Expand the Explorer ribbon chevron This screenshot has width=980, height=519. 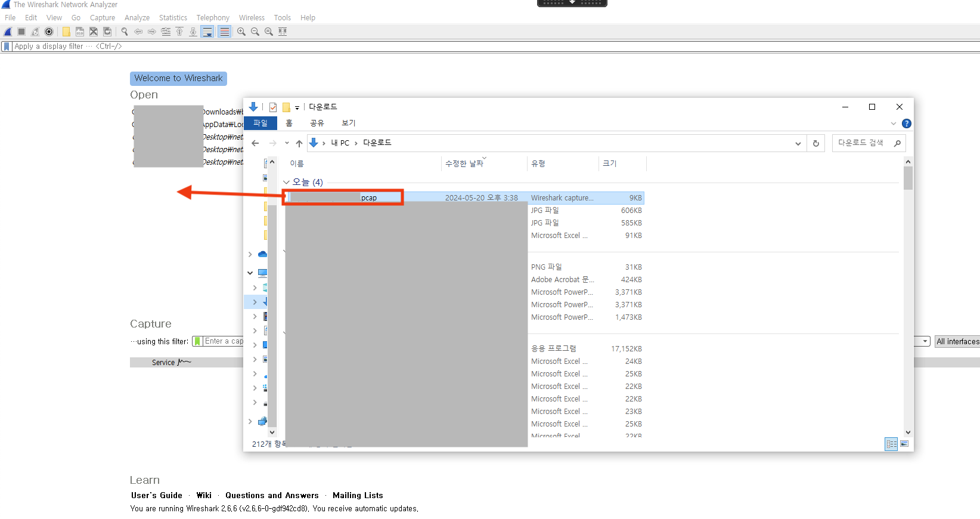[x=893, y=123]
